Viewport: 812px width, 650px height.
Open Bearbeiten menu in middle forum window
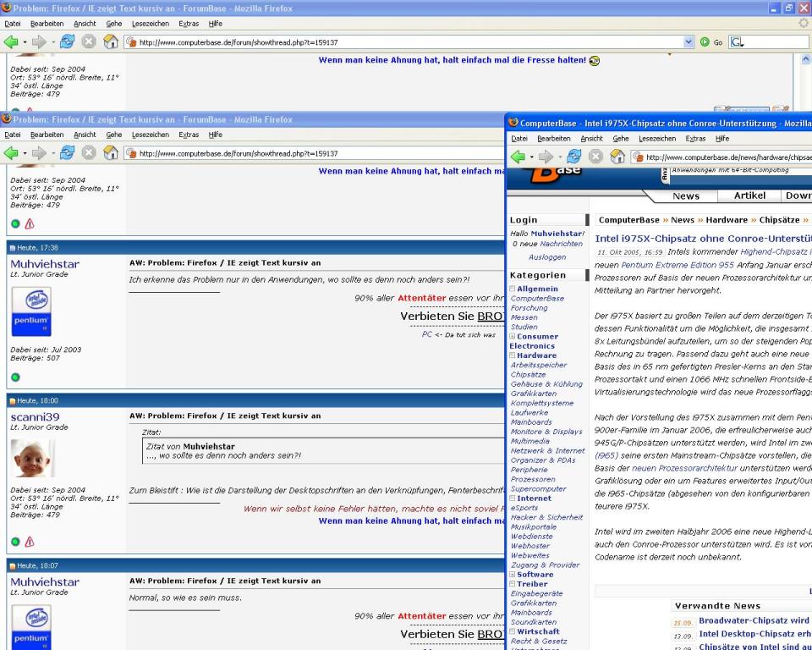(47, 135)
